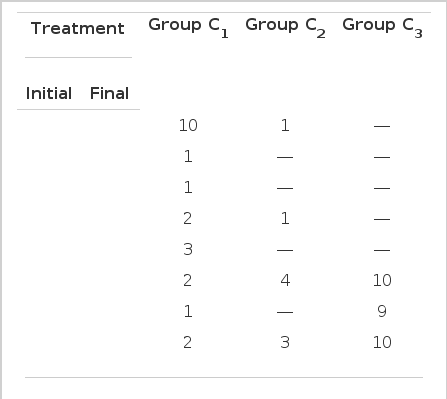This screenshot has width=447, height=399.
Task: Click the Treatment column header
Action: tap(78, 28)
